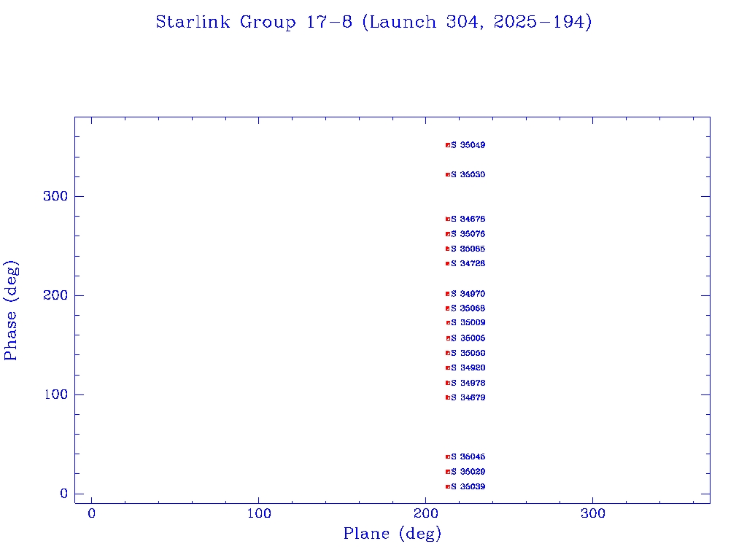
Task: Click the 200 tick label on Plane axis
Action: 426,513
